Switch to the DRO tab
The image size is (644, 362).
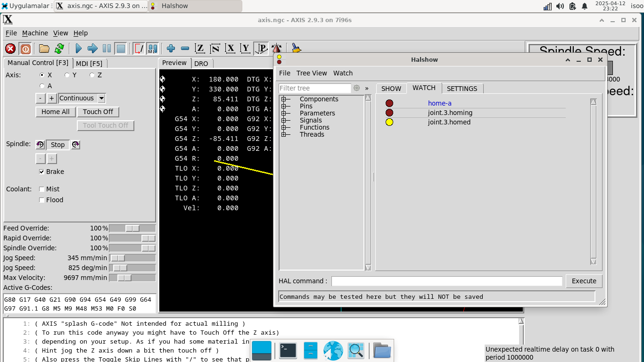tap(201, 63)
